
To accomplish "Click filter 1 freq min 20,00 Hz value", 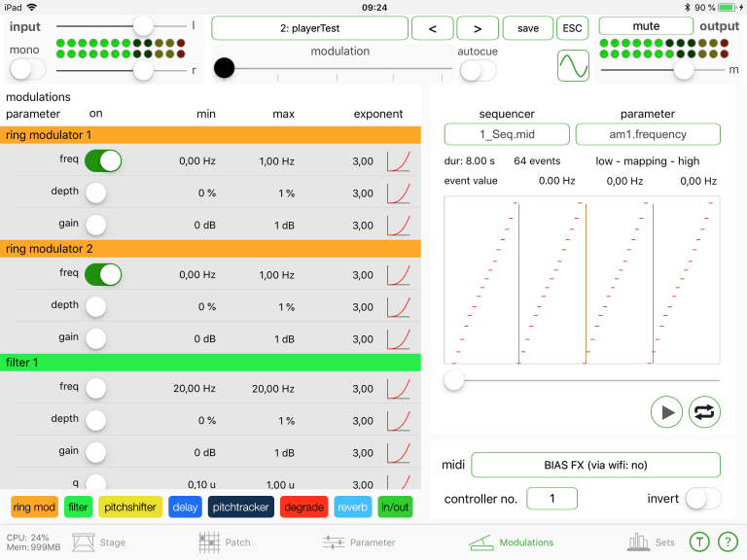I will (x=194, y=389).
